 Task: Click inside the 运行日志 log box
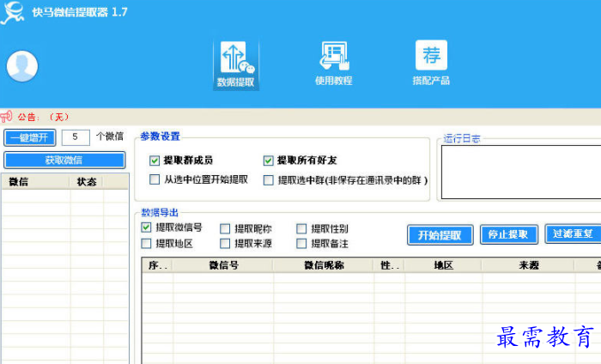pyautogui.click(x=521, y=172)
